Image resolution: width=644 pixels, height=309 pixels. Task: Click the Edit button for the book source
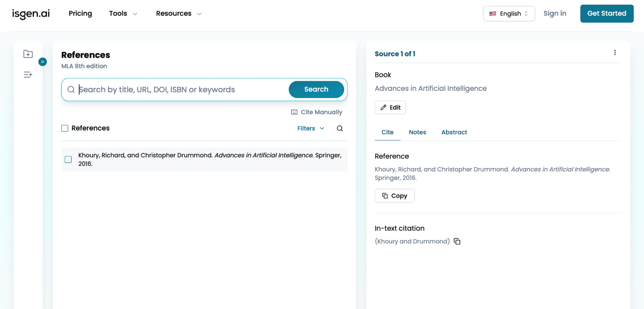pyautogui.click(x=390, y=107)
